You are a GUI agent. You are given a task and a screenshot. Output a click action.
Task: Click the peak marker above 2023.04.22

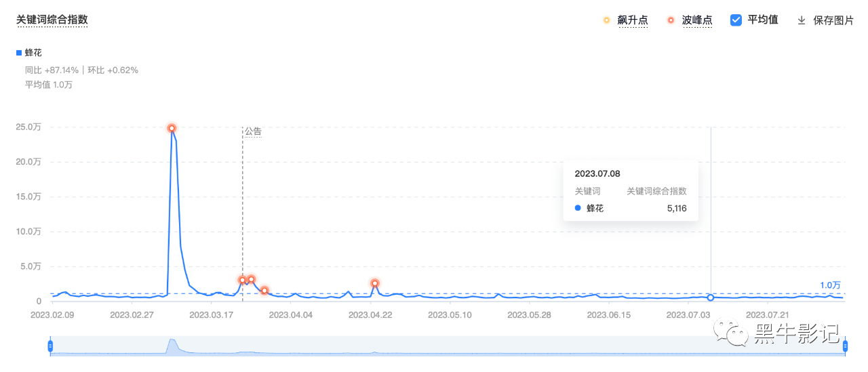click(374, 283)
